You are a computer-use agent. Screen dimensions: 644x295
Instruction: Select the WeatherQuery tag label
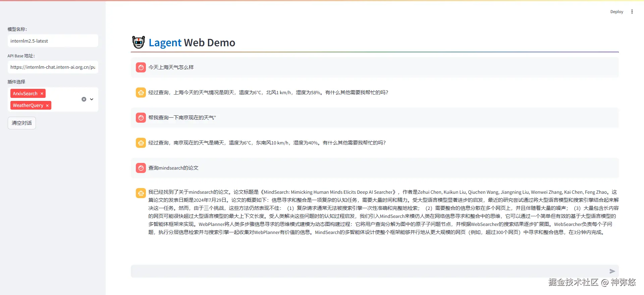[x=28, y=105]
